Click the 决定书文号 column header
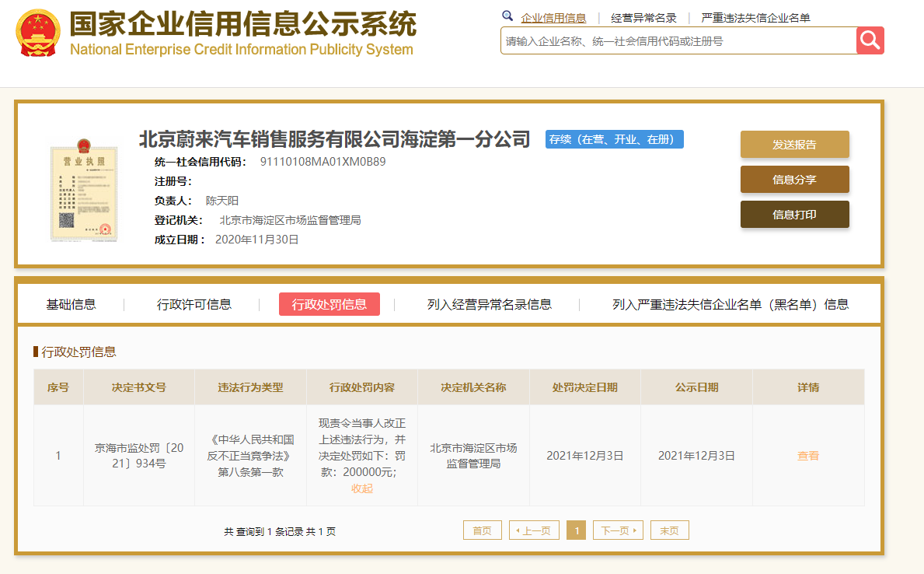The height and width of the screenshot is (574, 924). [x=139, y=387]
